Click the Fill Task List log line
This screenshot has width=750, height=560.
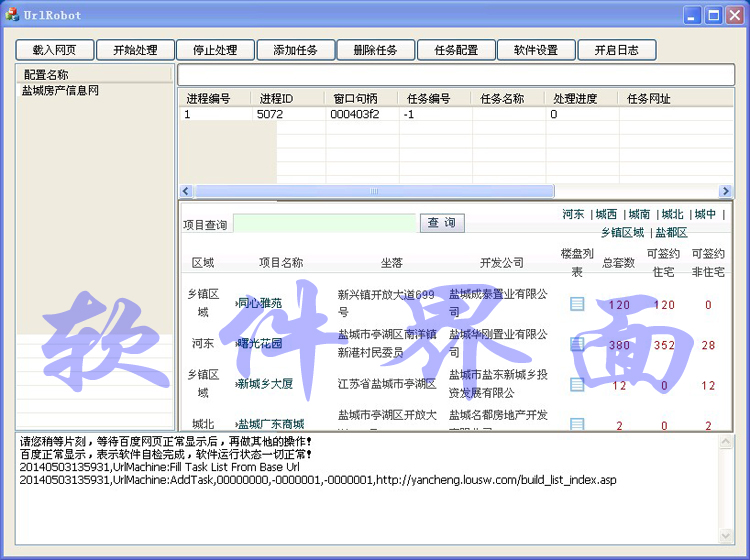pyautogui.click(x=160, y=467)
